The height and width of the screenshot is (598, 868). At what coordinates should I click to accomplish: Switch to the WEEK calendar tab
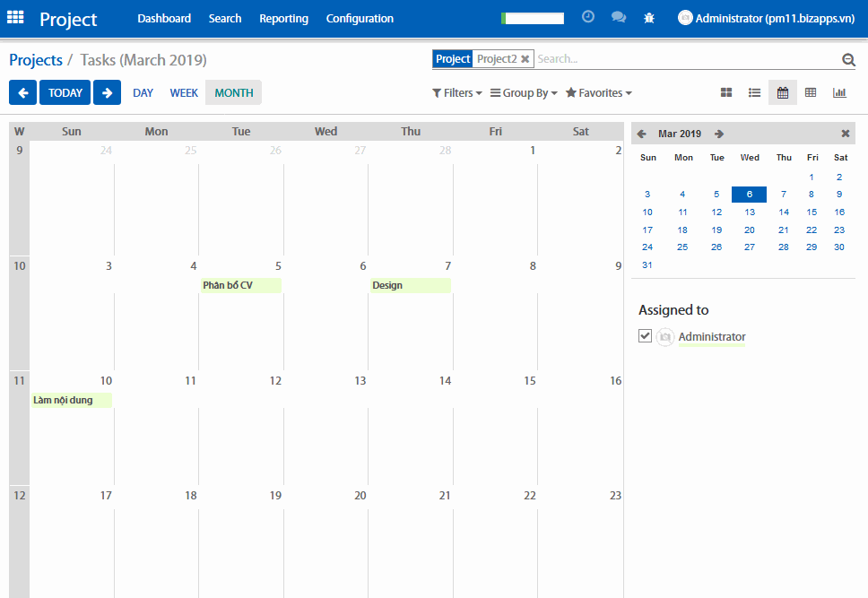pyautogui.click(x=184, y=93)
